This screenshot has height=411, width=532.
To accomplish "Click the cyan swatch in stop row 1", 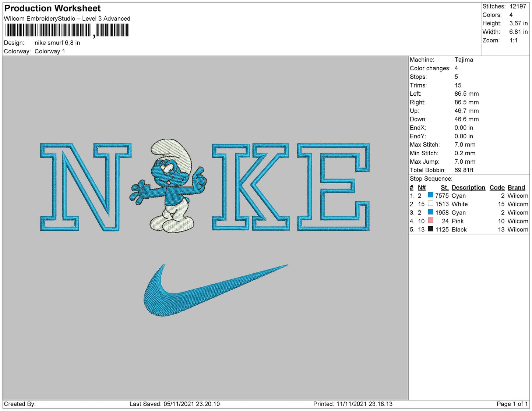I will (x=430, y=195).
